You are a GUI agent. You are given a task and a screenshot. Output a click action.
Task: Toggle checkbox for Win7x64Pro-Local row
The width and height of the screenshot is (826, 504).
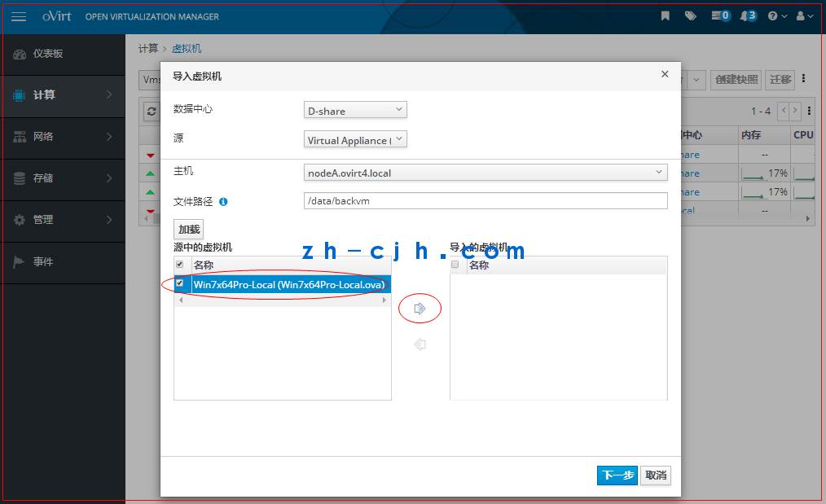[180, 283]
